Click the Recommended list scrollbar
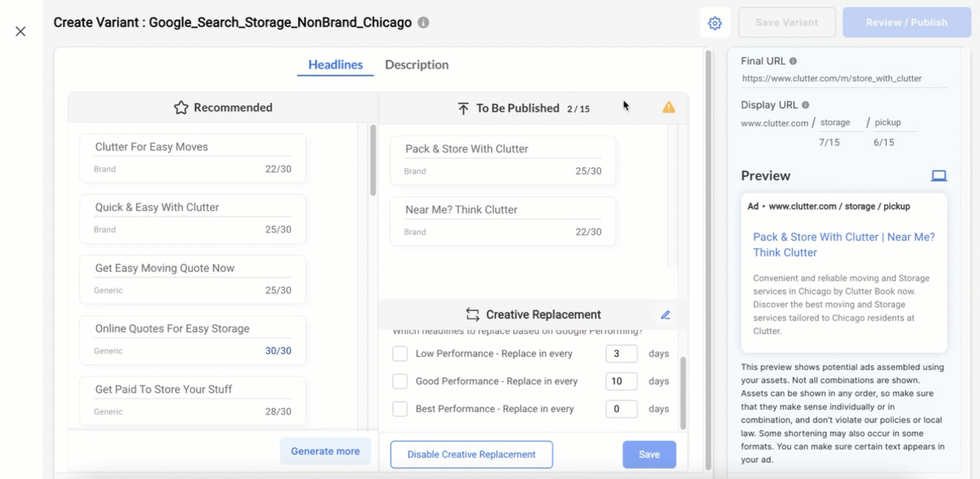The height and width of the screenshot is (479, 980). [x=373, y=160]
